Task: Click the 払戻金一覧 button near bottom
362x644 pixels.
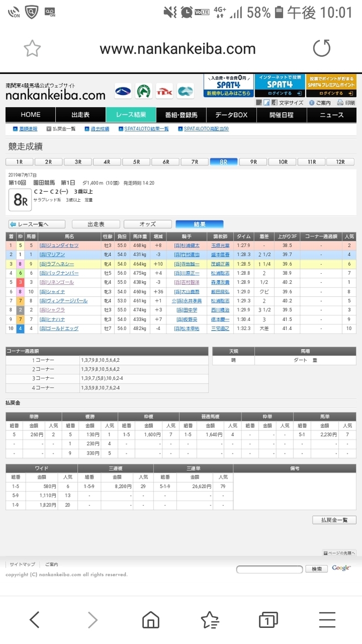Action: 334,520
